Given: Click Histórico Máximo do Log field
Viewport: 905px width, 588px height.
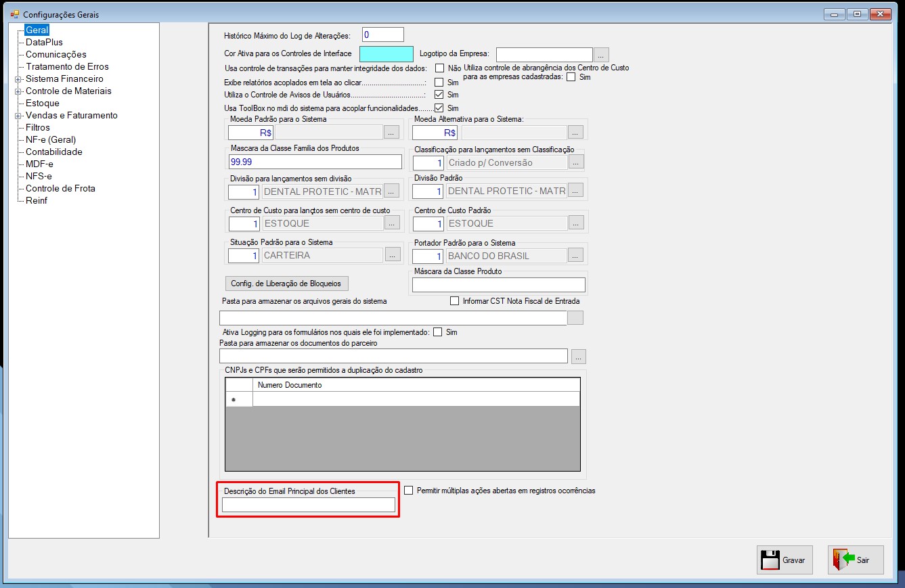Looking at the screenshot, I should pyautogui.click(x=383, y=35).
